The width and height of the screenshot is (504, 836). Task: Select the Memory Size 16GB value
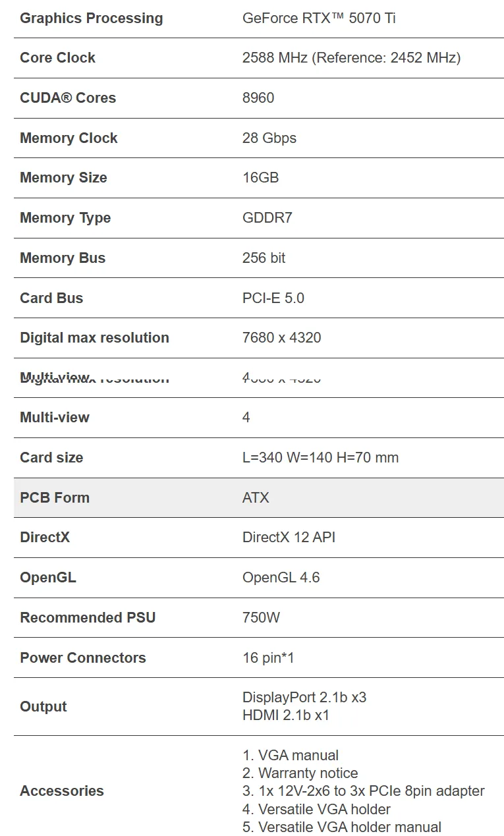(260, 178)
